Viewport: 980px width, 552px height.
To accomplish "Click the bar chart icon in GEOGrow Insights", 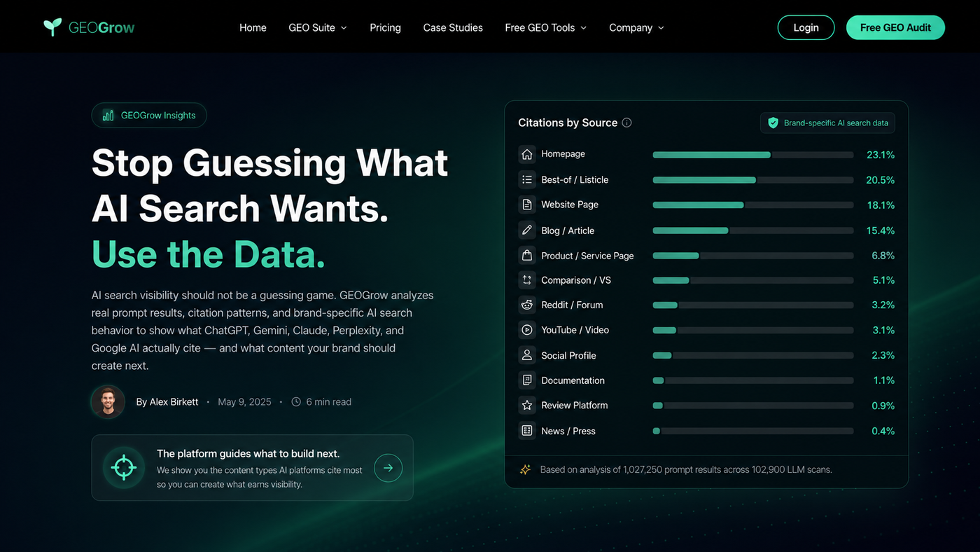I will [x=108, y=116].
